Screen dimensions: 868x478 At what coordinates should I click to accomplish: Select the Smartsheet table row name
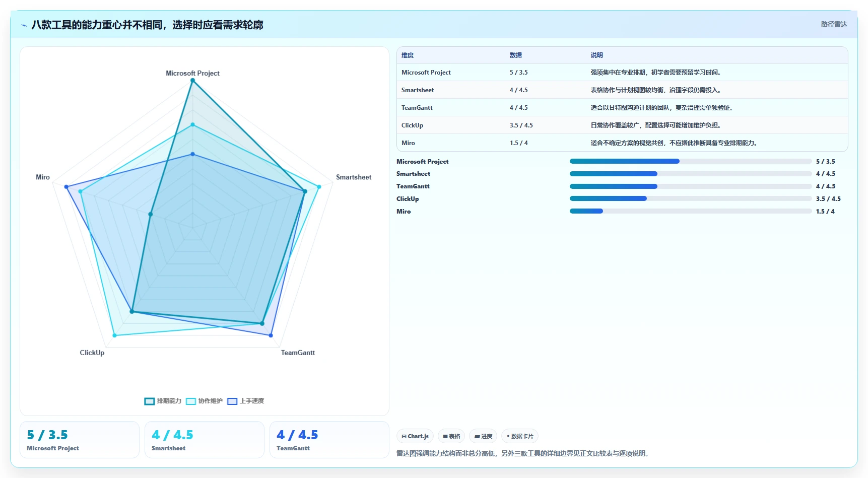tap(418, 90)
